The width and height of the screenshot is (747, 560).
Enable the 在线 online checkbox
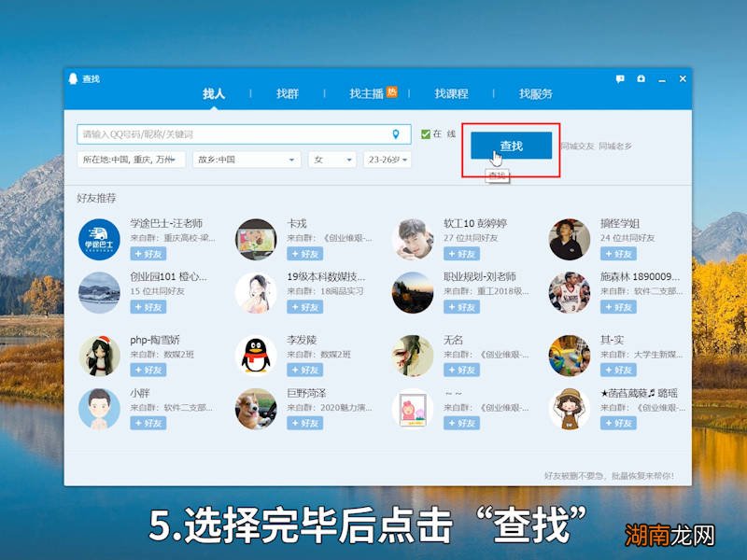426,133
